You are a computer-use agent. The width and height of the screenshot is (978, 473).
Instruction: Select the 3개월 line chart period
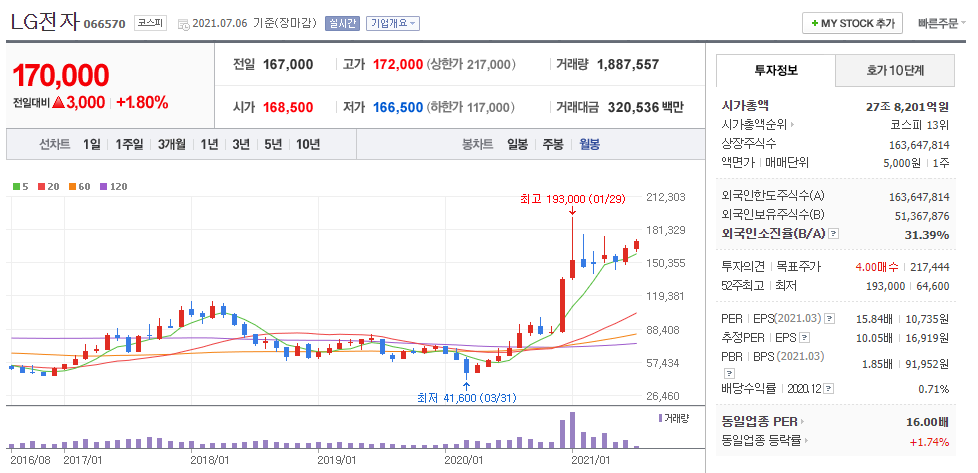point(172,144)
